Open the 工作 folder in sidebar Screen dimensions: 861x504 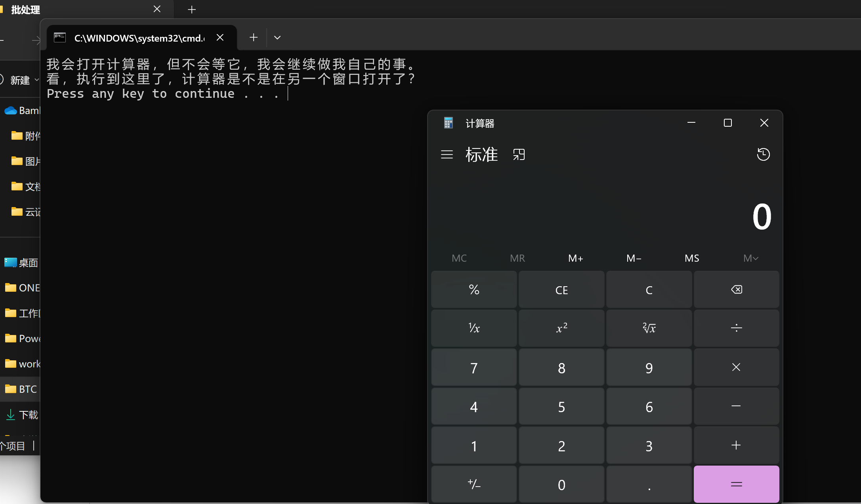coord(22,313)
